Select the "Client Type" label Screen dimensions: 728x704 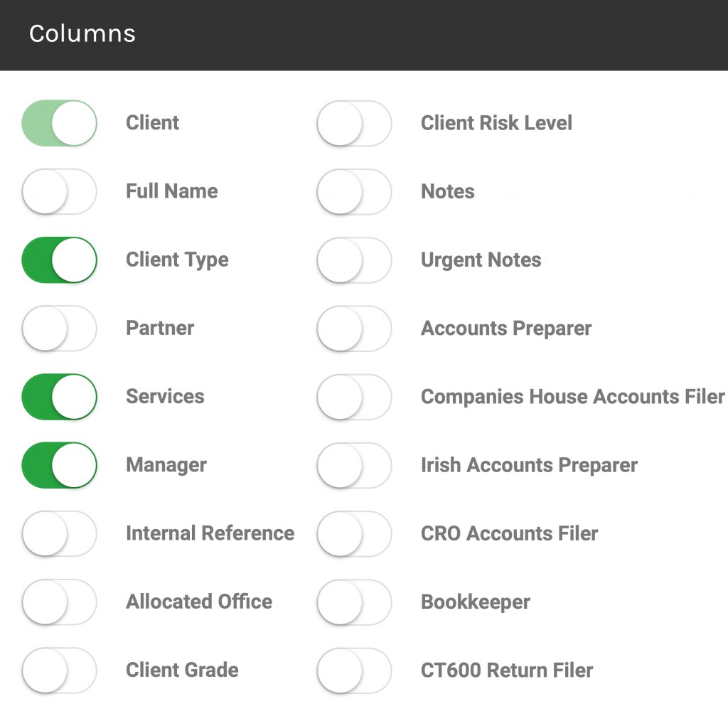click(x=177, y=260)
